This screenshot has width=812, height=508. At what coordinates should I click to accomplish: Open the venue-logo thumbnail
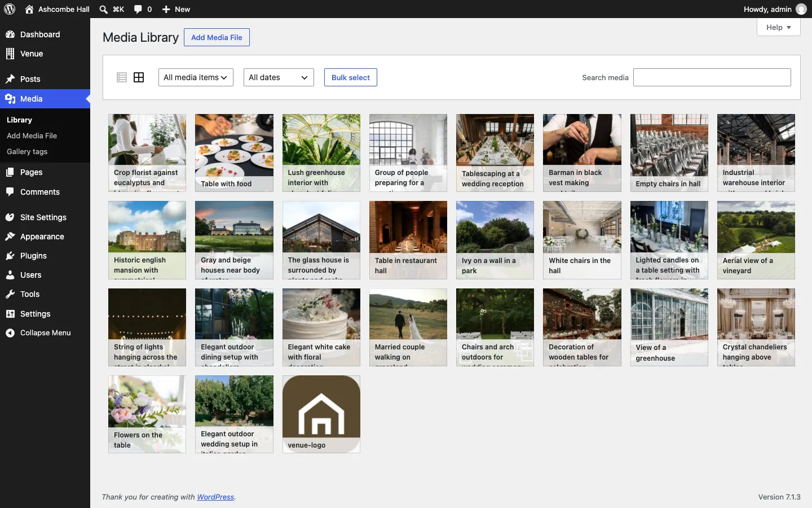321,414
